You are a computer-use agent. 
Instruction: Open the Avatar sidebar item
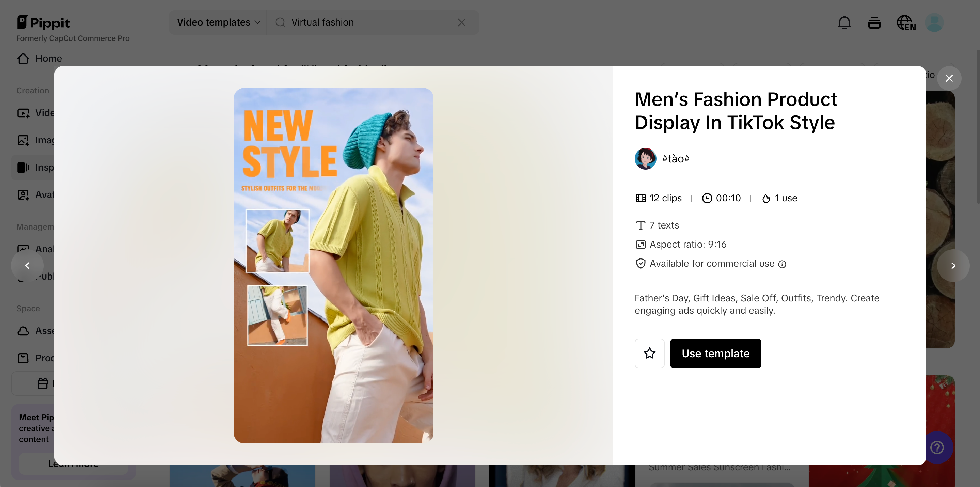tap(36, 195)
